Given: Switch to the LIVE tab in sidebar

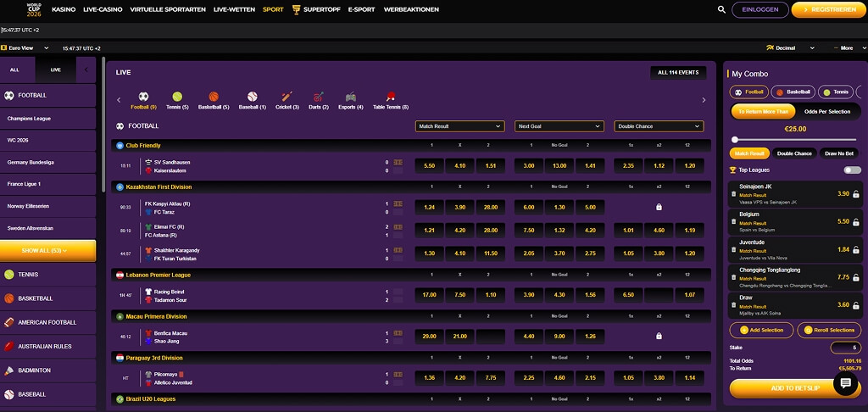Looking at the screenshot, I should (x=56, y=70).
